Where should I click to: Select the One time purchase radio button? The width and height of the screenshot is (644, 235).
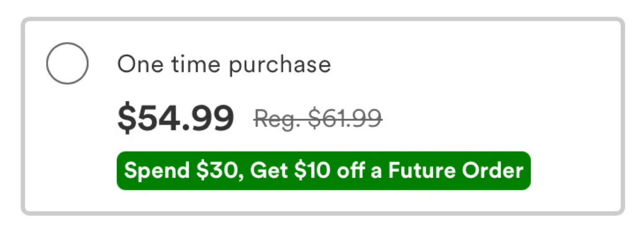(x=67, y=63)
